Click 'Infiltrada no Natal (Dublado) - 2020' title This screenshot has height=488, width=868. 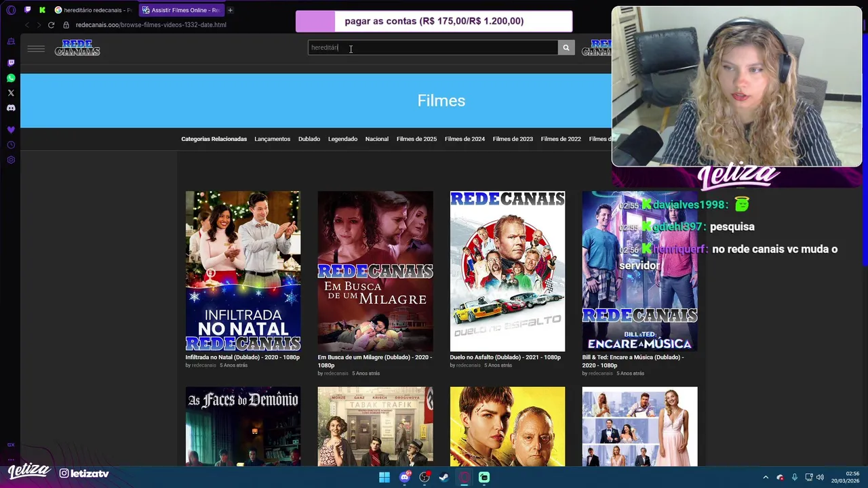click(x=243, y=357)
